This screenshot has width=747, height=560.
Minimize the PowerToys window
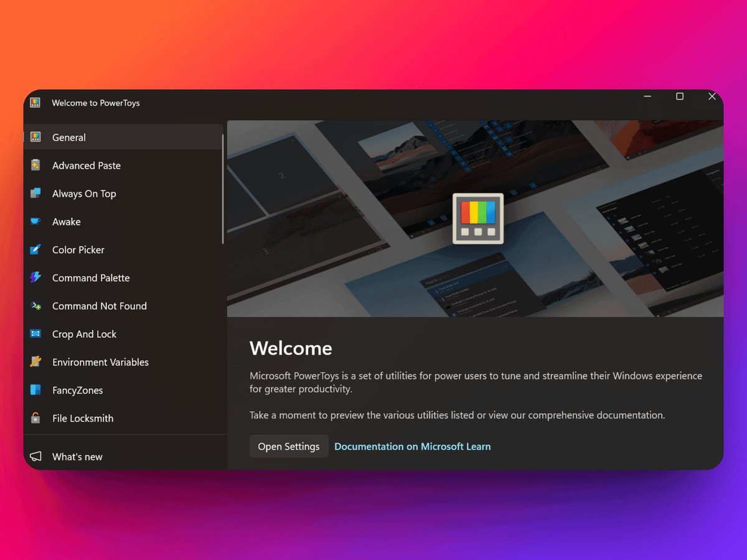(648, 96)
